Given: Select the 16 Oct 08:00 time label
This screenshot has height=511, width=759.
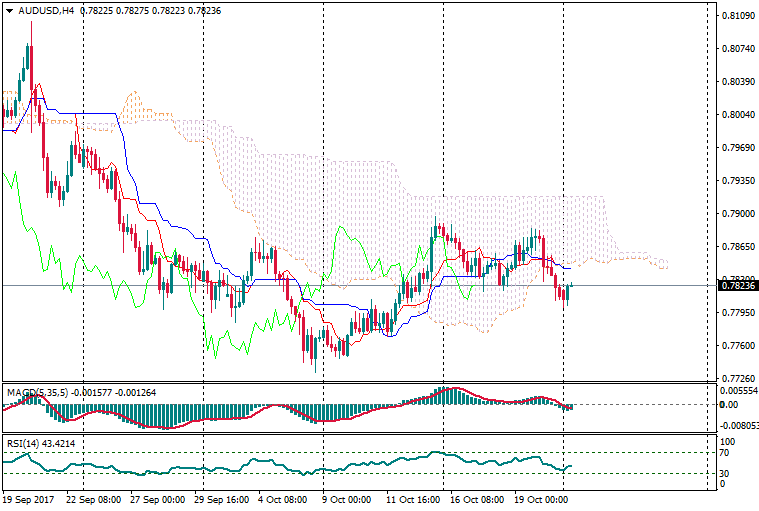Looking at the screenshot, I should coord(477,499).
